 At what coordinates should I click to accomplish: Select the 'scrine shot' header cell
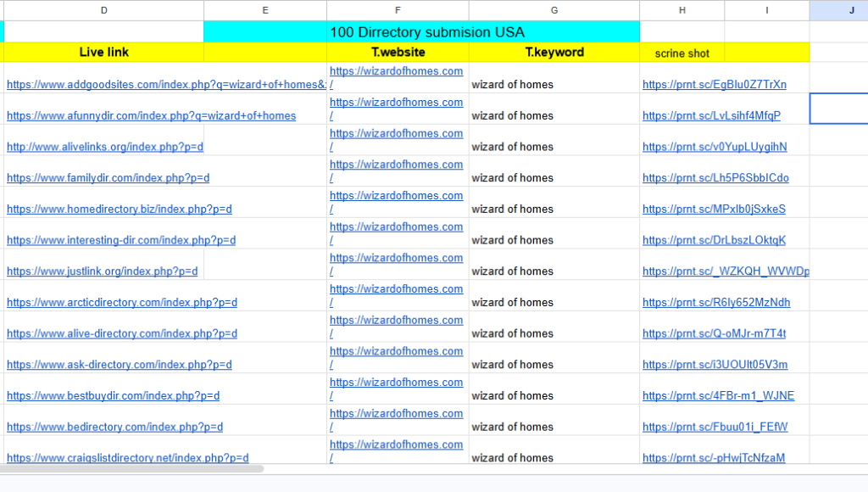pos(682,53)
